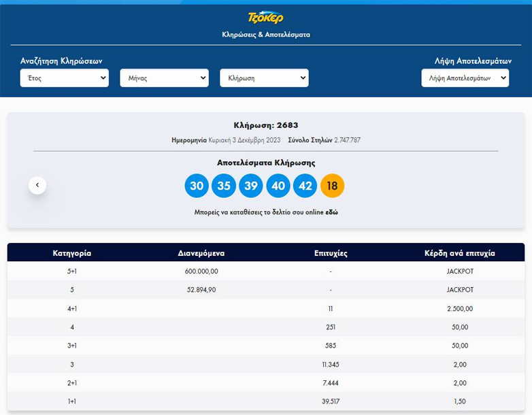The width and height of the screenshot is (532, 415).
Task: Click the blue ball number 39
Action: (251, 186)
